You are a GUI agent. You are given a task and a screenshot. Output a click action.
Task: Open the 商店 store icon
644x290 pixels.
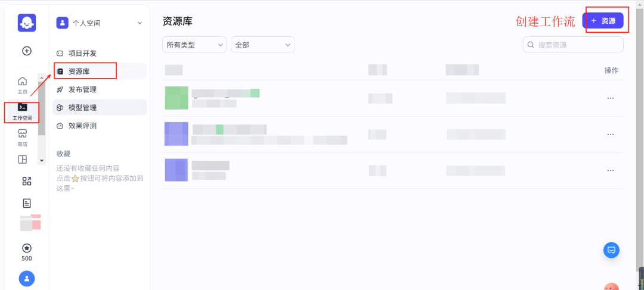(x=22, y=136)
